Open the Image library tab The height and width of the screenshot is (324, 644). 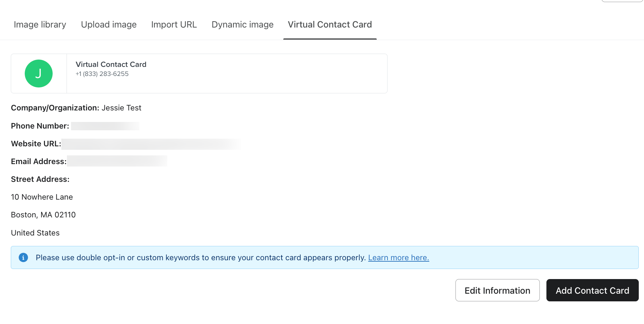pyautogui.click(x=40, y=25)
